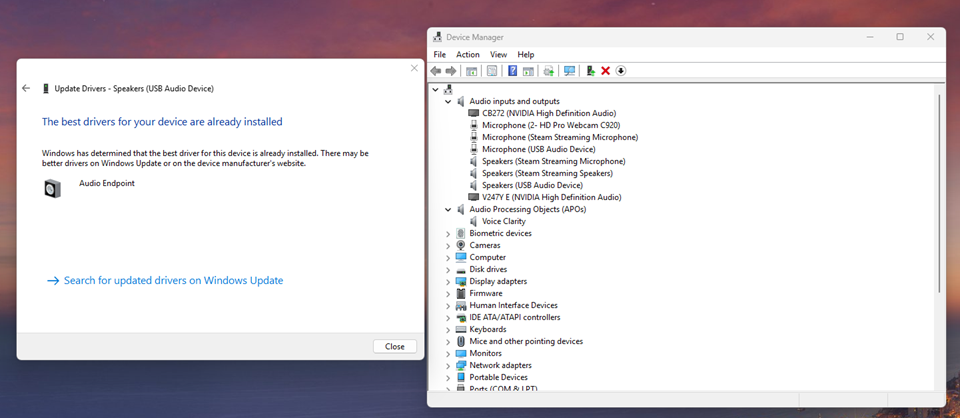The height and width of the screenshot is (418, 960).
Task: Click the Network adapters category icon
Action: (461, 365)
